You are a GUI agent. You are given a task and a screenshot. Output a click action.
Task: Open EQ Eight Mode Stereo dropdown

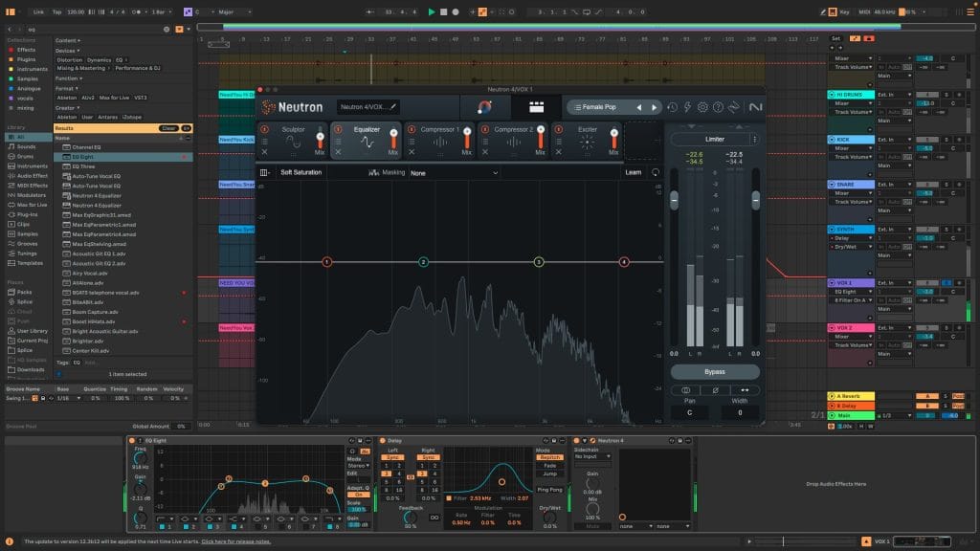358,465
